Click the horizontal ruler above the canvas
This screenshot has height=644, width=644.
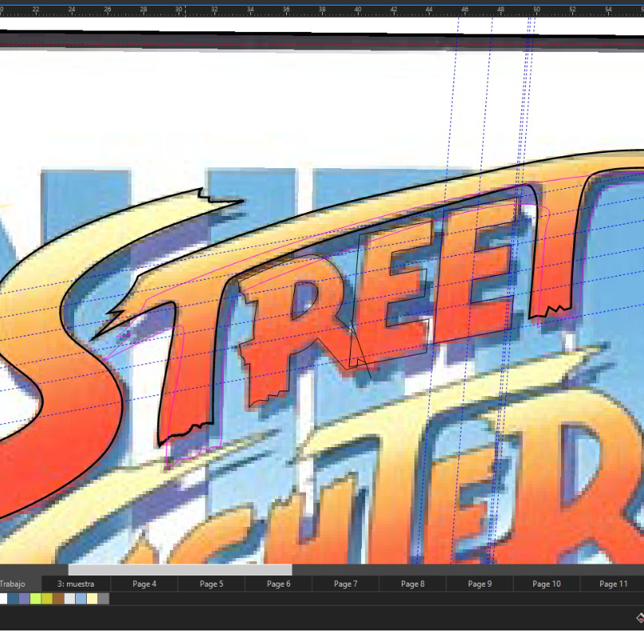[322, 11]
